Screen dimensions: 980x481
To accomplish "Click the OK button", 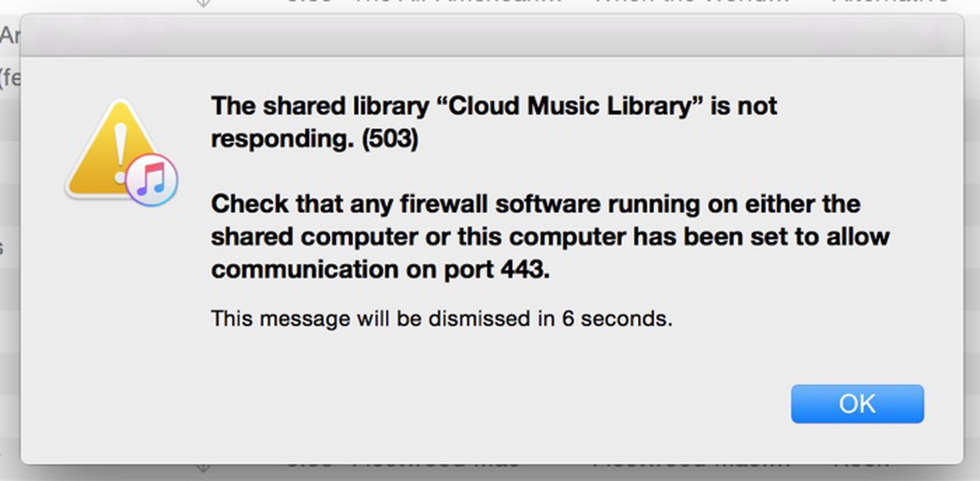I will coord(857,404).
